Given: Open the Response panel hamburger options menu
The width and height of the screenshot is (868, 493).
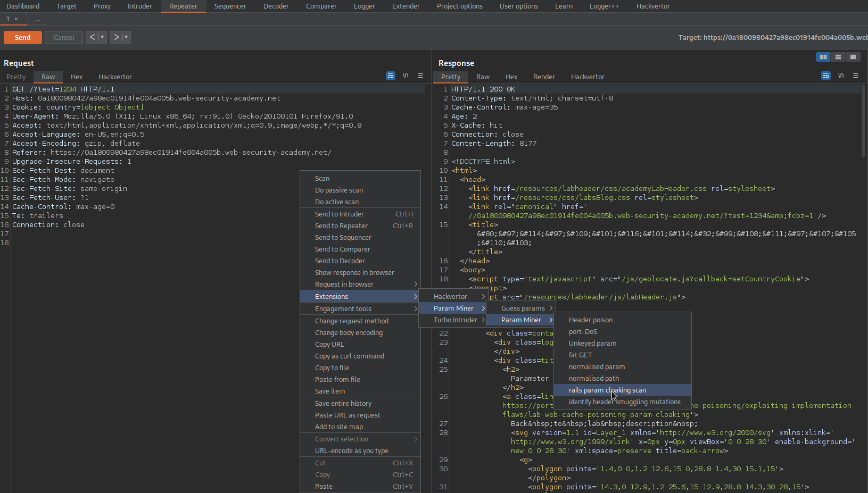Looking at the screenshot, I should coord(856,76).
